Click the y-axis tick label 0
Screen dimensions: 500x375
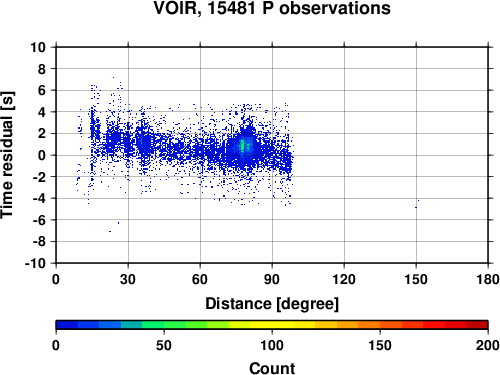tap(42, 155)
